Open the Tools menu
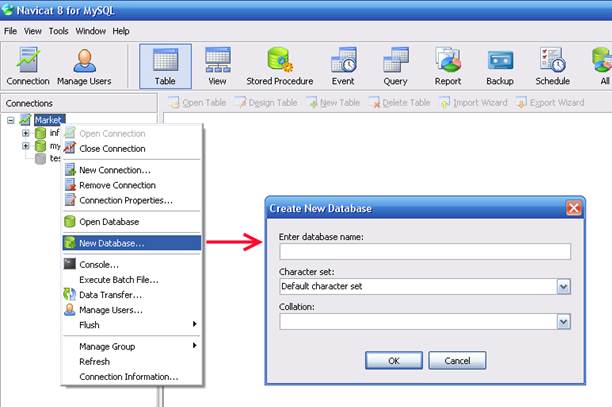612x407 pixels. [59, 31]
